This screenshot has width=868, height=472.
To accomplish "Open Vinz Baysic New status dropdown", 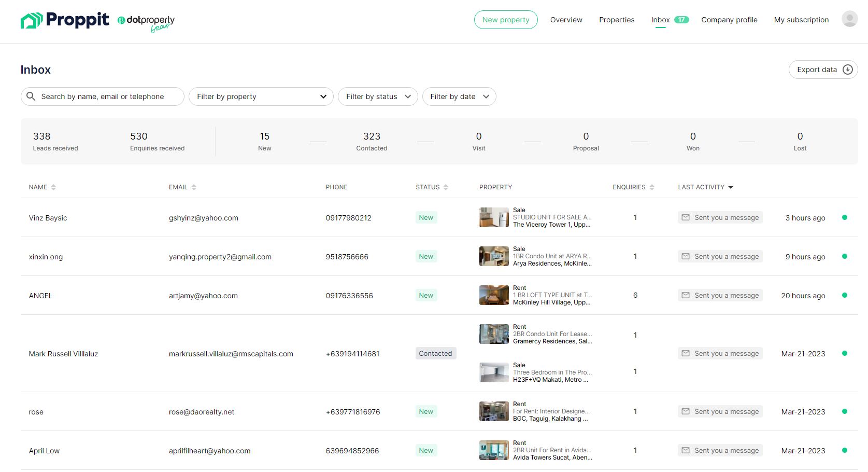I will pyautogui.click(x=426, y=217).
